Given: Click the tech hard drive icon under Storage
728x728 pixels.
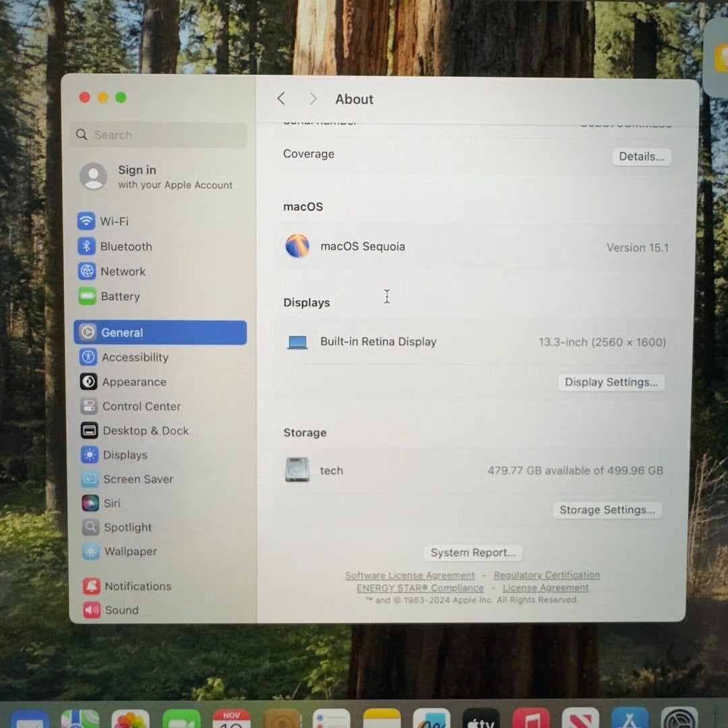Looking at the screenshot, I should point(297,470).
